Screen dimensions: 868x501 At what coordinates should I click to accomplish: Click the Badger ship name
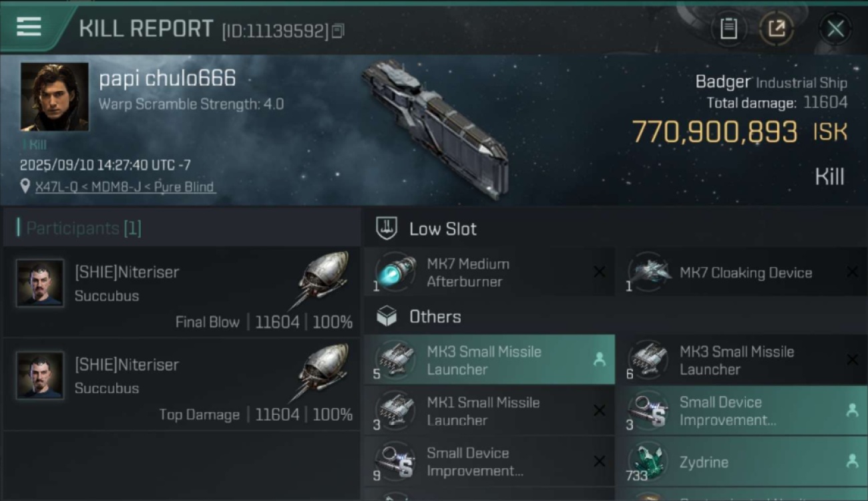723,82
